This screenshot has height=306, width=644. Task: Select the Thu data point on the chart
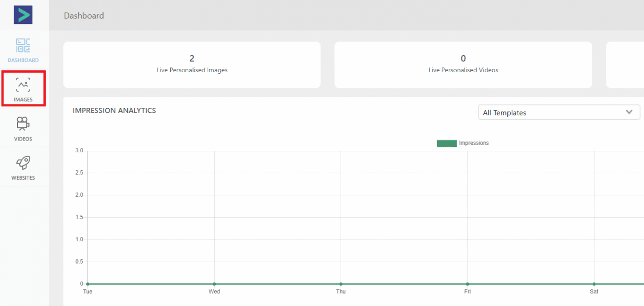341,284
